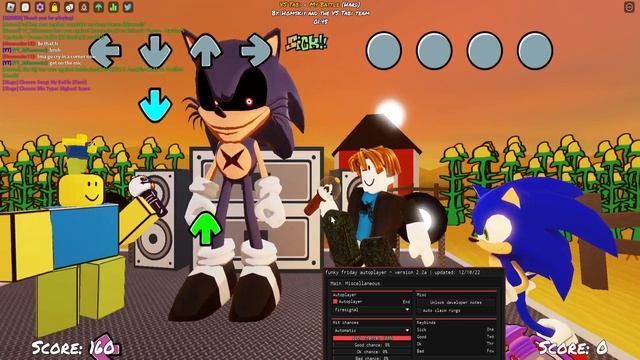
Task: Hit the up arrow receptor
Action: (x=205, y=50)
